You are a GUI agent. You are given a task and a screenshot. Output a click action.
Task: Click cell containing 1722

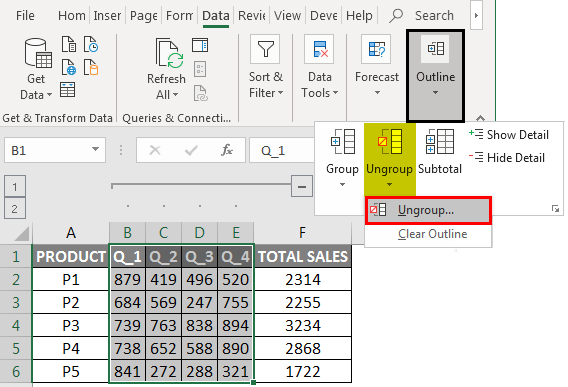[x=302, y=371]
